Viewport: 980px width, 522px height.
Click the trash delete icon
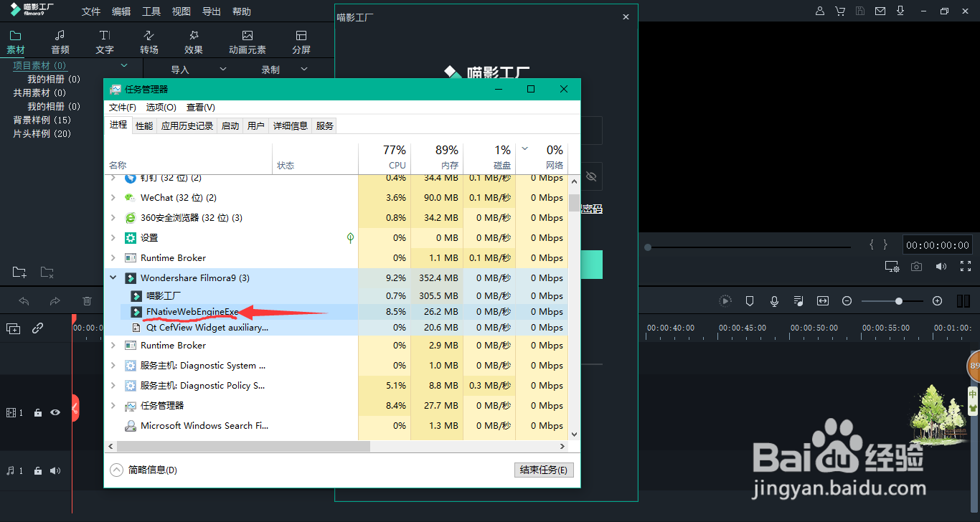tap(87, 301)
